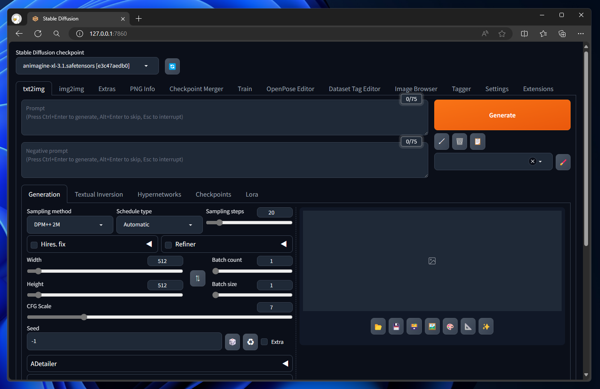600x389 pixels.
Task: Refresh the checkpoint list with blue icon
Action: [172, 66]
